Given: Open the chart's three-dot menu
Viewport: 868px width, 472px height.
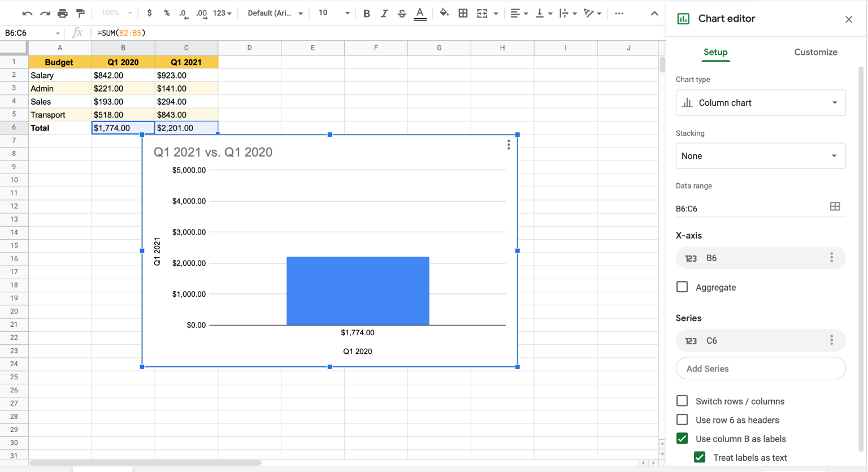Looking at the screenshot, I should [x=508, y=145].
